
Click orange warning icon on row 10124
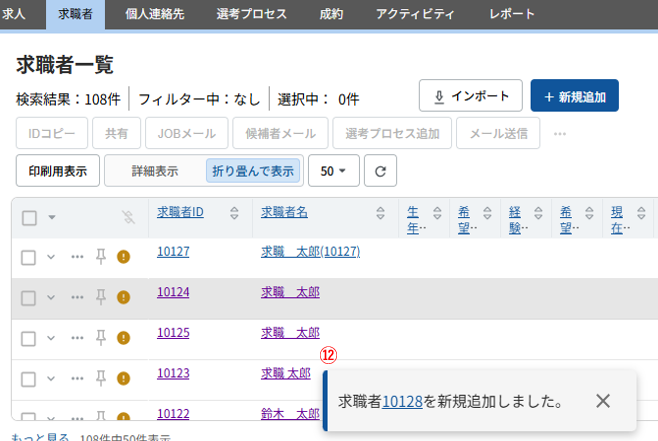(123, 297)
